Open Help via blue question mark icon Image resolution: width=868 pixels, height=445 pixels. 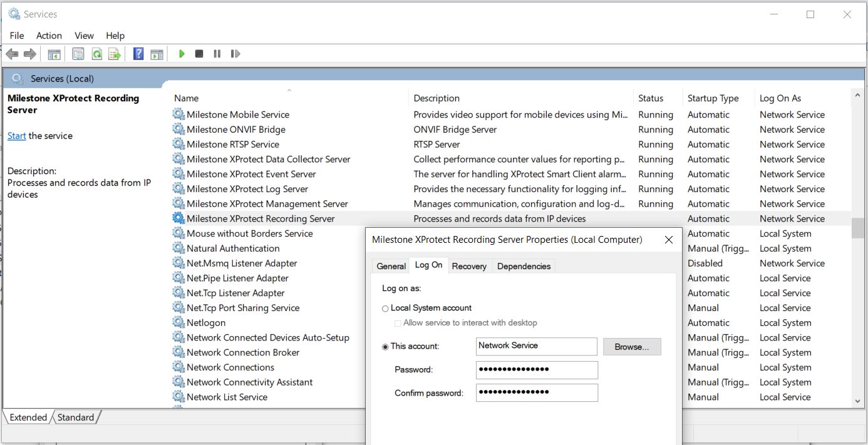[138, 54]
